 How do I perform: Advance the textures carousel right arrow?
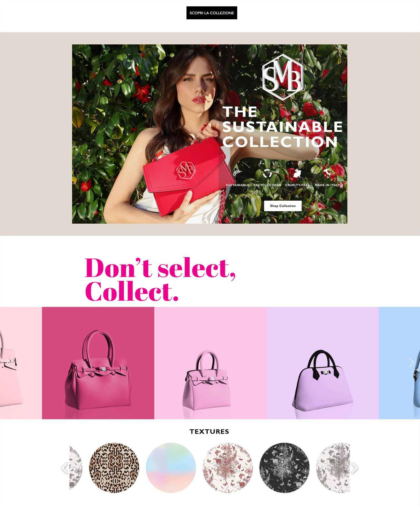354,468
